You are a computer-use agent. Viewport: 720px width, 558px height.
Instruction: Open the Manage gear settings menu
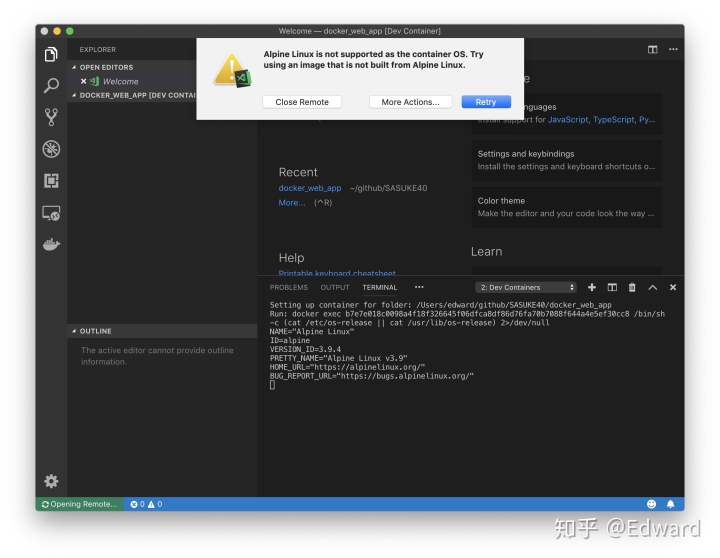click(x=51, y=481)
